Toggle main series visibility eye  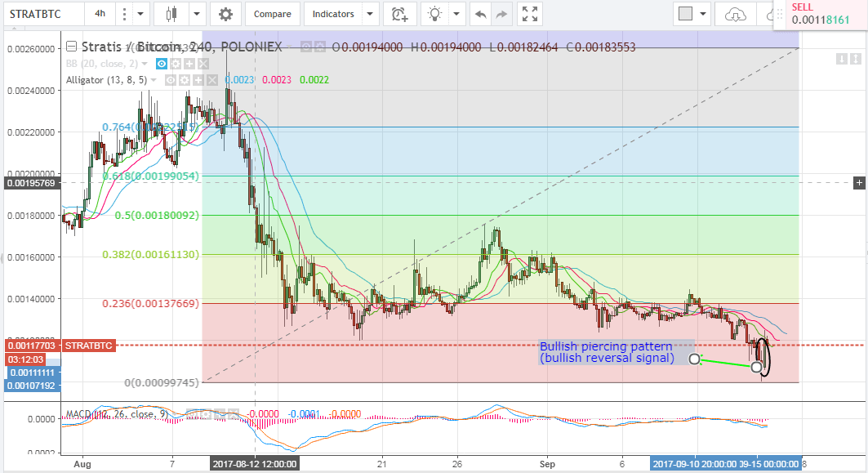tap(306, 47)
